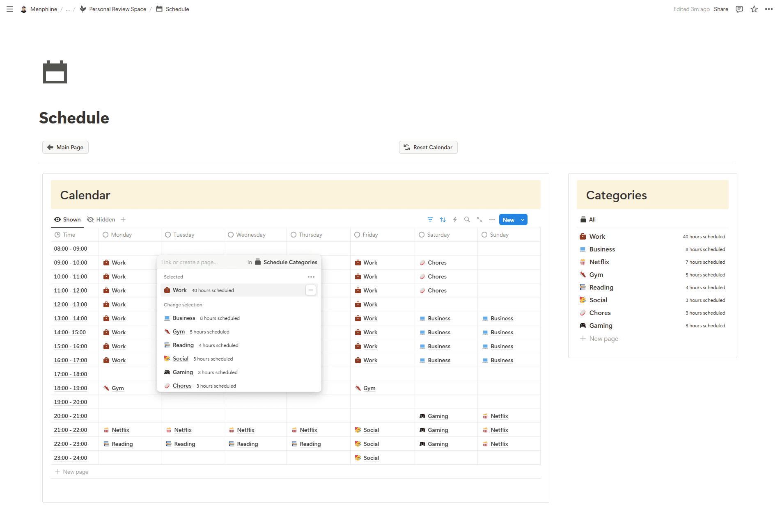Remove selected Work with minus button
The height and width of the screenshot is (532, 780).
click(311, 290)
